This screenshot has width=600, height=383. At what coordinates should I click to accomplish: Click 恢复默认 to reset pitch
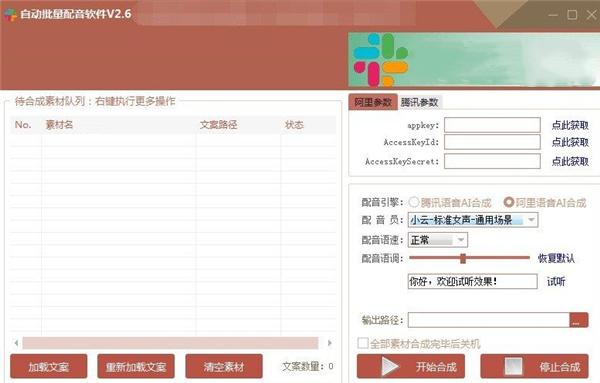tap(556, 258)
